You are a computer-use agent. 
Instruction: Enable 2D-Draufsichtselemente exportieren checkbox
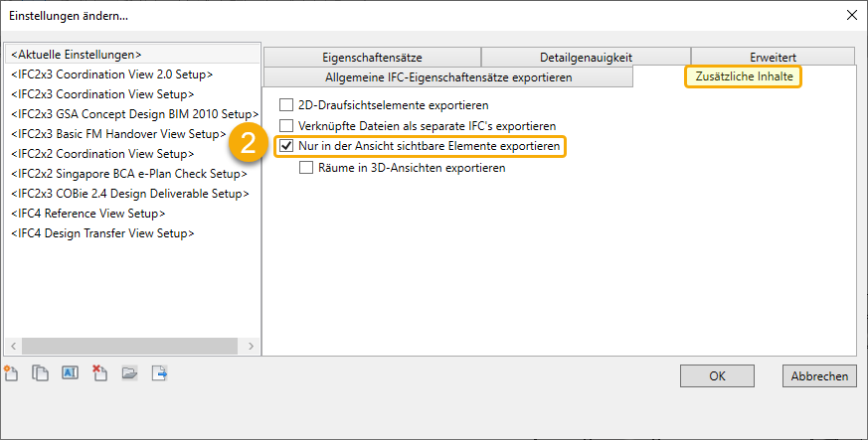[286, 104]
